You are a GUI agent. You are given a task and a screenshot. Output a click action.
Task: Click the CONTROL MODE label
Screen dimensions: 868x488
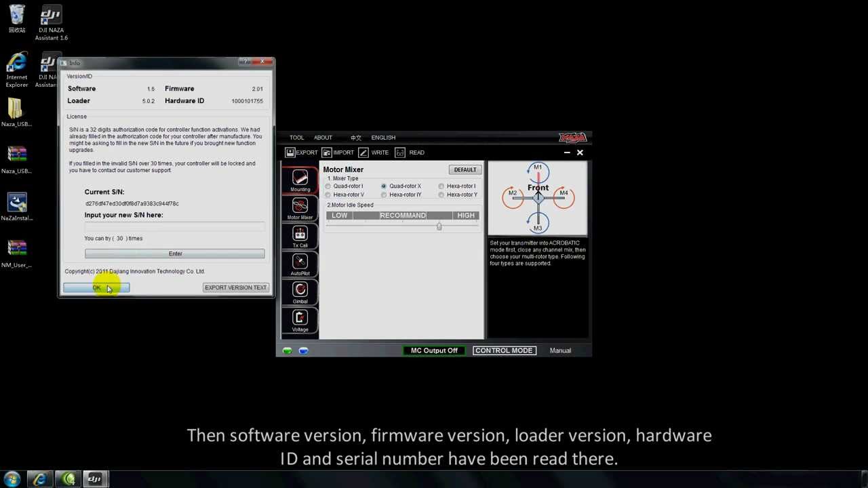click(504, 350)
